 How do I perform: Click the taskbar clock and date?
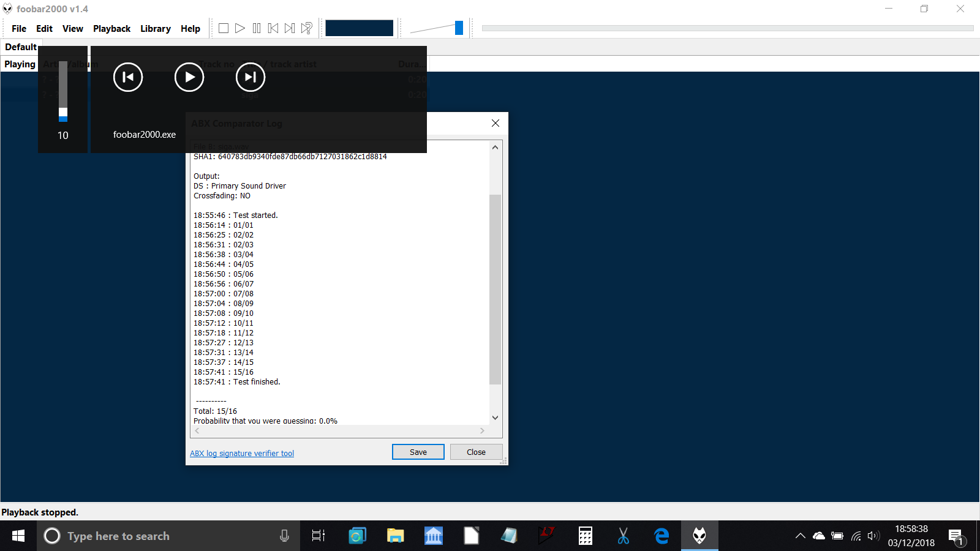click(x=911, y=536)
